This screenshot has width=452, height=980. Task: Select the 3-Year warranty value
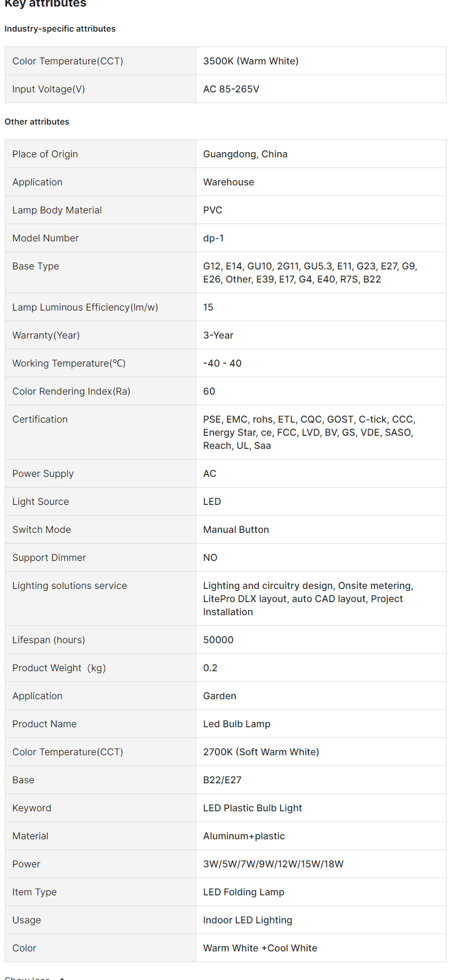[x=218, y=335]
